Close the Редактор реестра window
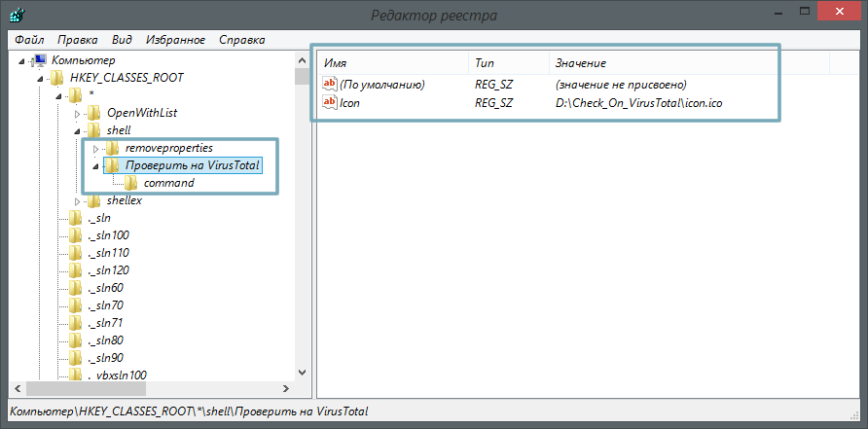This screenshot has width=868, height=429. pos(841,11)
